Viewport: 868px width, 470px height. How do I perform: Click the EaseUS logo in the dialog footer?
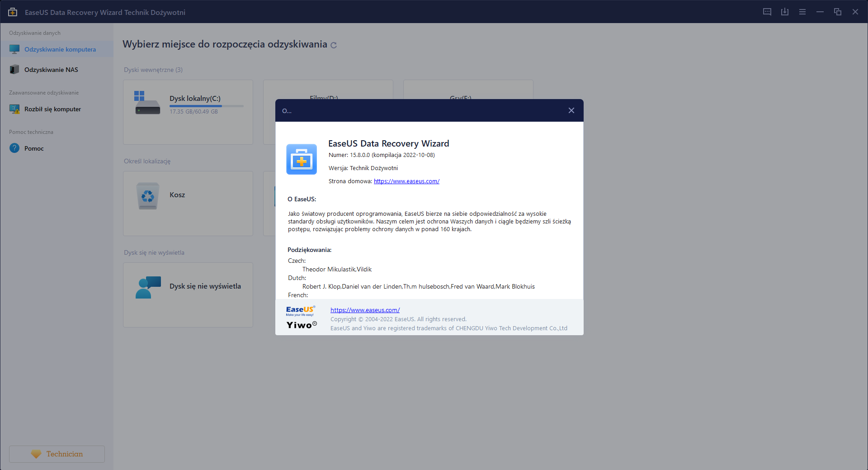coord(301,311)
